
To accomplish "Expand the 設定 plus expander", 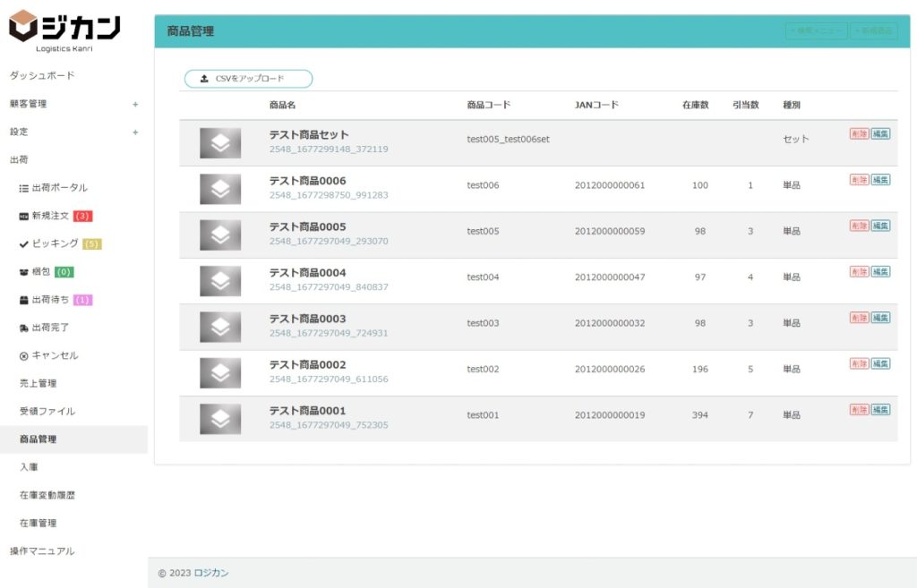I will click(x=135, y=132).
